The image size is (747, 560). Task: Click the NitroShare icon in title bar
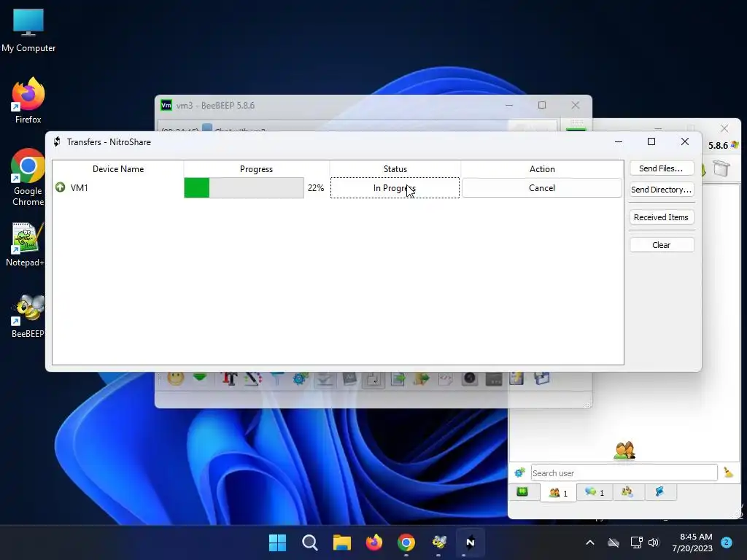coord(57,142)
